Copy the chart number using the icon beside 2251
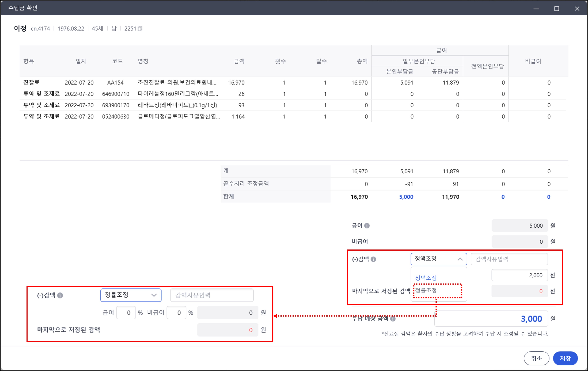The image size is (588, 371). tap(140, 29)
